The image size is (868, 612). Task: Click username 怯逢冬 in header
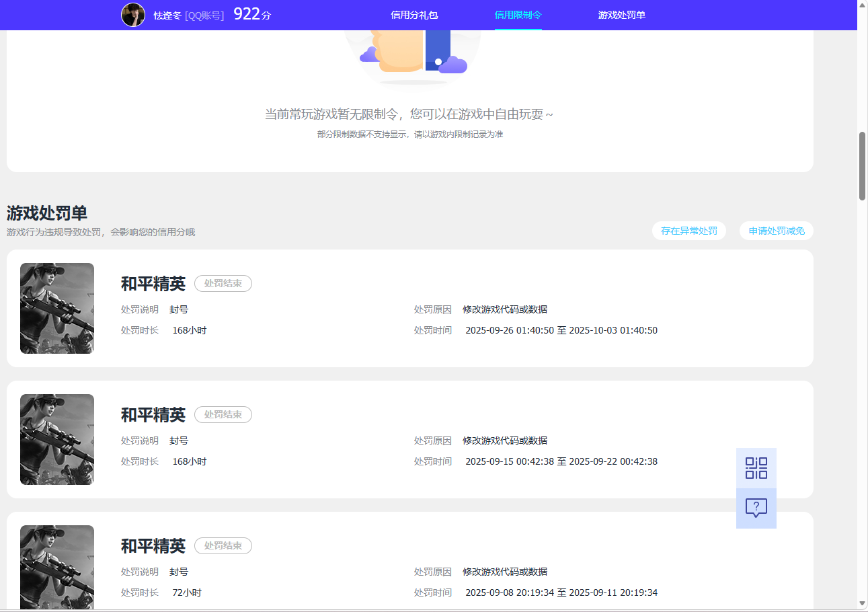(x=167, y=15)
